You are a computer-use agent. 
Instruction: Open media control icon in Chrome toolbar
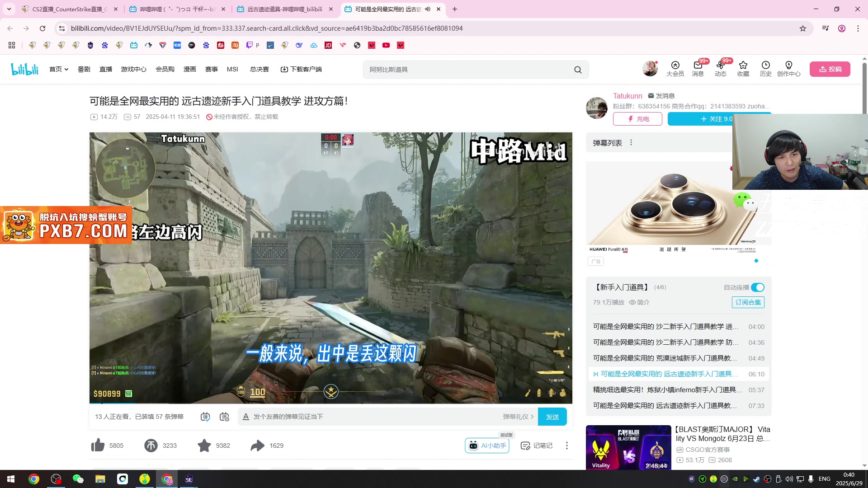pos(826,28)
